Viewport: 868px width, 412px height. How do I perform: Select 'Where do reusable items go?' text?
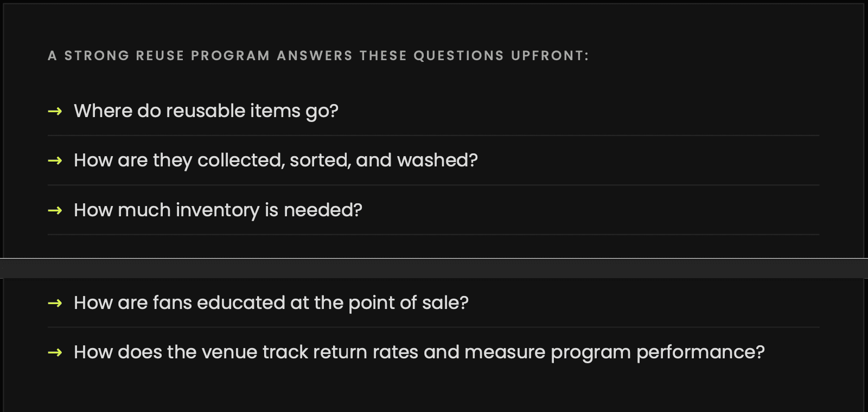click(206, 111)
